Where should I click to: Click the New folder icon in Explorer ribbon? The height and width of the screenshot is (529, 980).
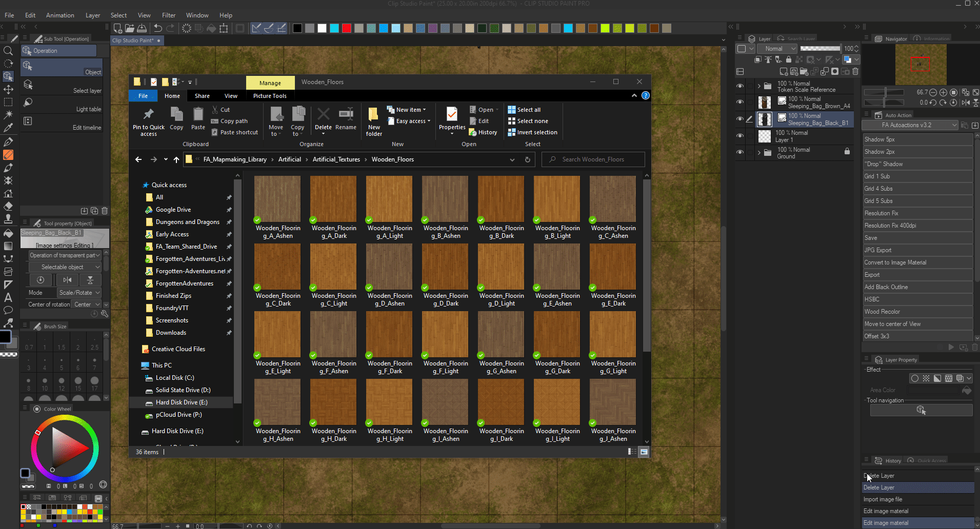coord(374,114)
